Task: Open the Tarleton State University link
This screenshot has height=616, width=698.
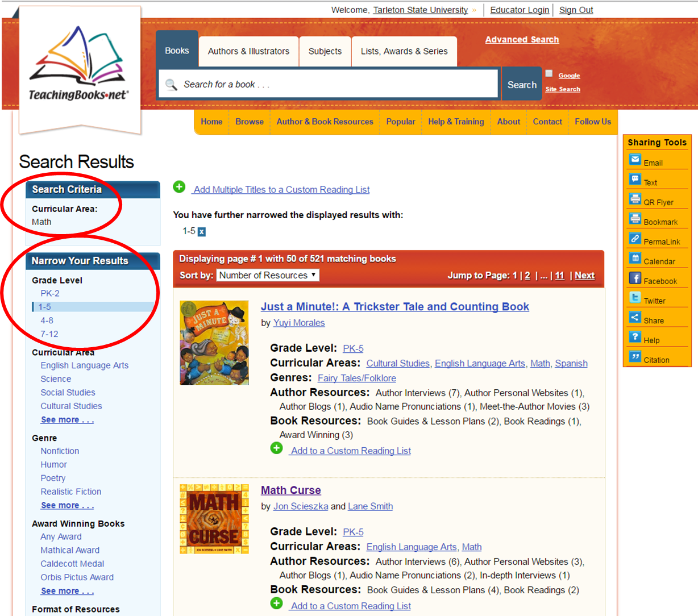Action: click(421, 10)
